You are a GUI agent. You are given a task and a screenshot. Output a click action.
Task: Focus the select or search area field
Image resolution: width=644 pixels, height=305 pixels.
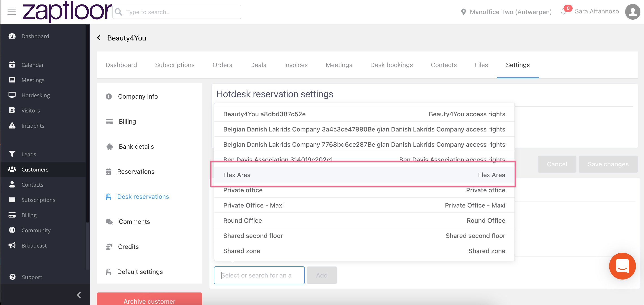(259, 275)
